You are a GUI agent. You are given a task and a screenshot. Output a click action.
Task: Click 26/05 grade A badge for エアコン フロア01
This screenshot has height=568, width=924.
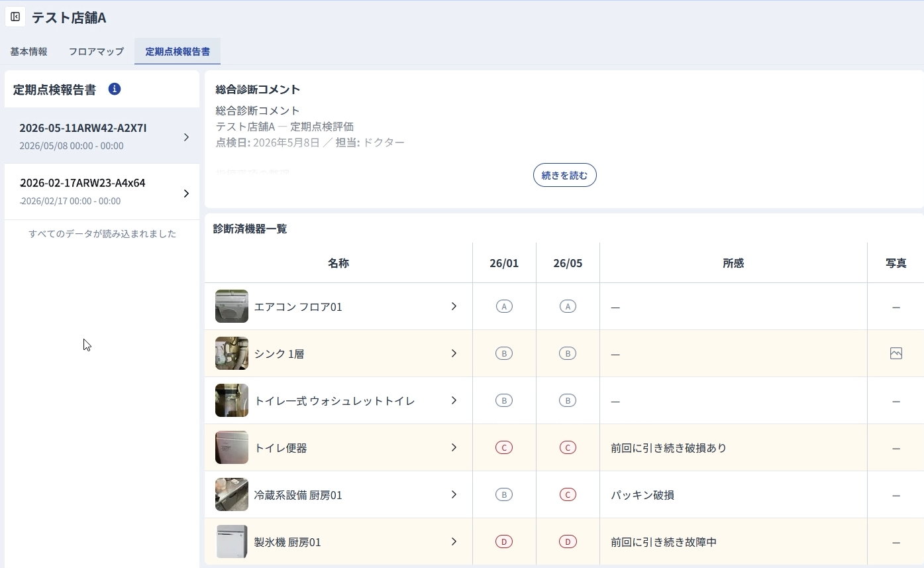pyautogui.click(x=568, y=306)
